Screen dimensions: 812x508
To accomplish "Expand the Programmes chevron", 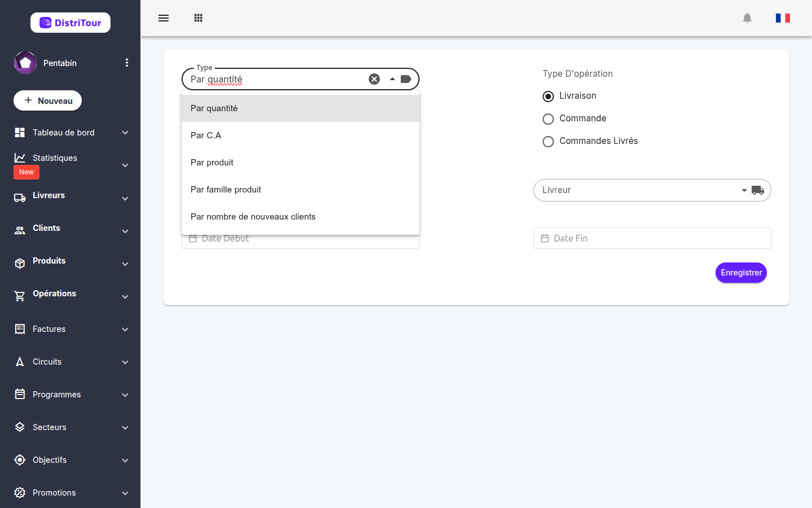I will click(x=125, y=395).
